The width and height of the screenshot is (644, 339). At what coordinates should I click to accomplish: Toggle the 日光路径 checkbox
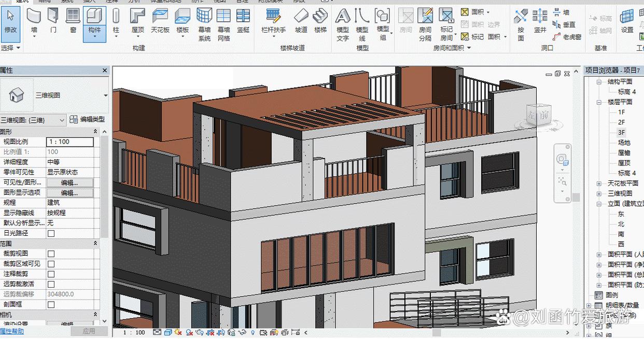click(x=51, y=233)
